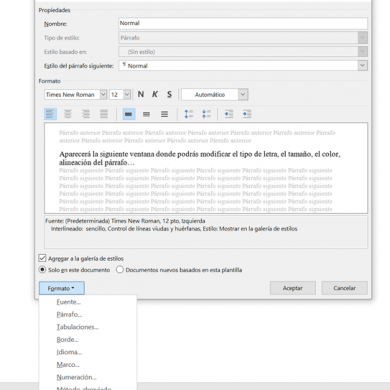Toggle Agregar a la galería de estilos checkbox
Viewport: 390px width, 390px height.
coord(42,258)
